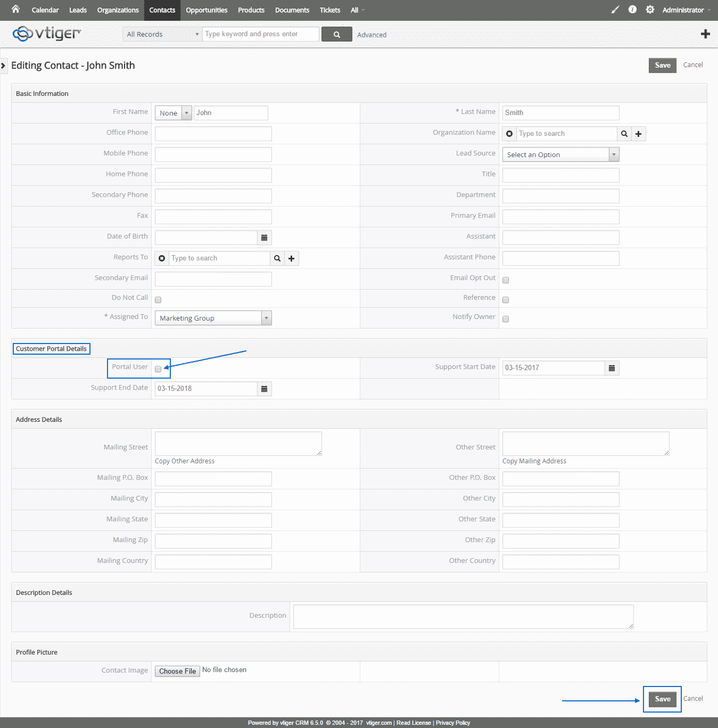Clear the Organization Name selection

509,134
